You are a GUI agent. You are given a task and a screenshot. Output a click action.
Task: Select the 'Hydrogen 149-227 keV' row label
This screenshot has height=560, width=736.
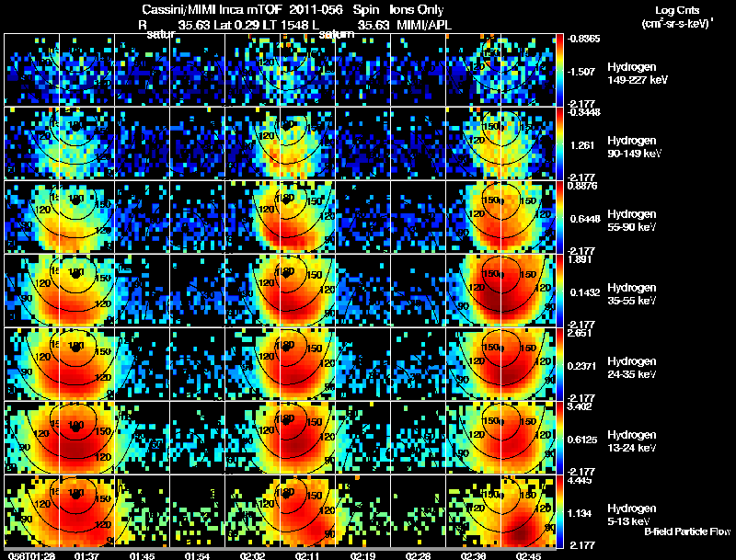[x=638, y=74]
